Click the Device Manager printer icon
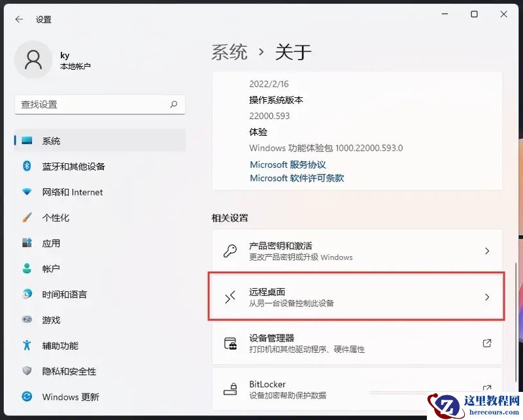Viewport: 523px width, 420px height. click(x=231, y=343)
